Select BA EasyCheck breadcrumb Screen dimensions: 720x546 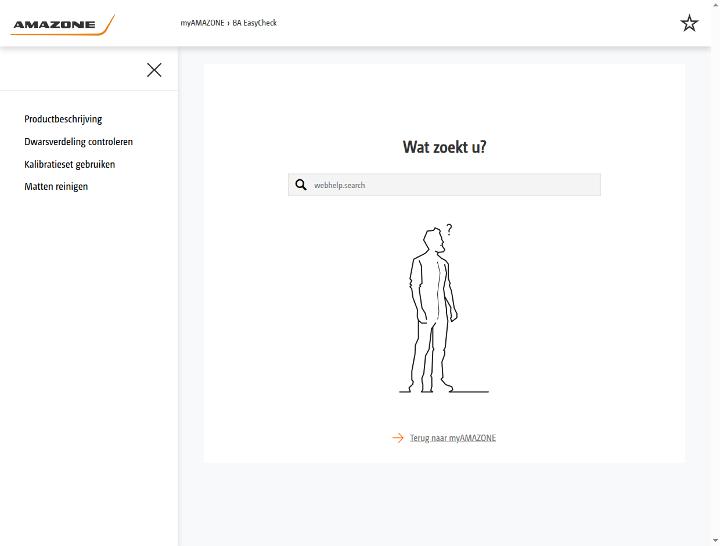click(254, 23)
